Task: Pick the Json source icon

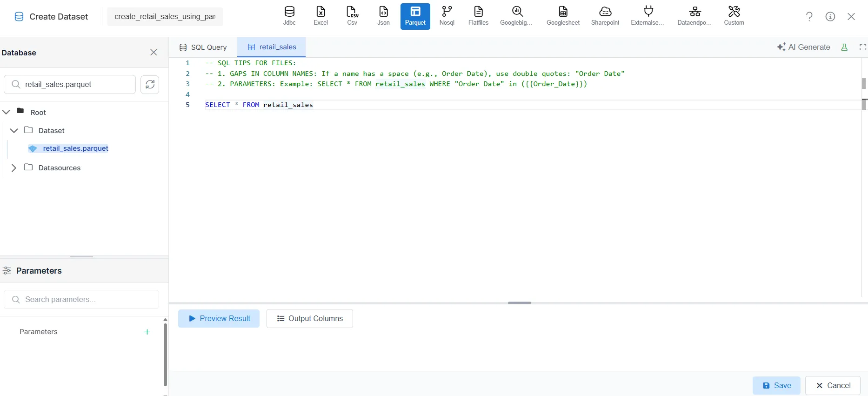Action: coord(383,16)
